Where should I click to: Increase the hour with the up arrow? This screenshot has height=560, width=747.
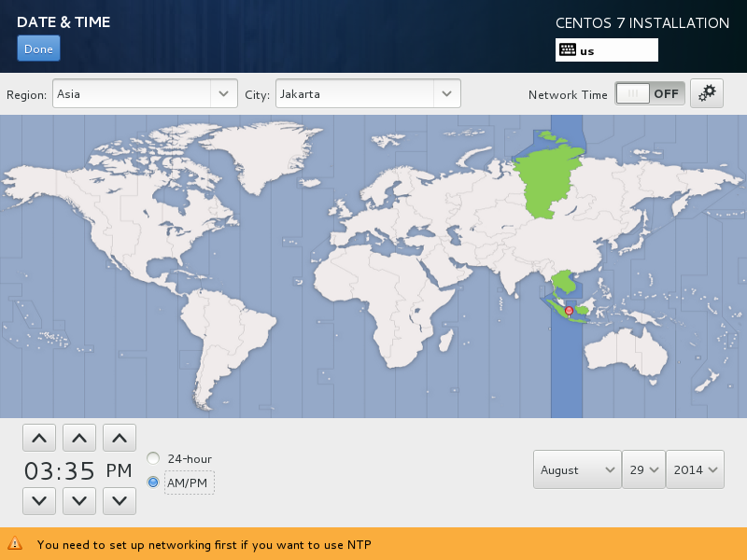point(39,438)
